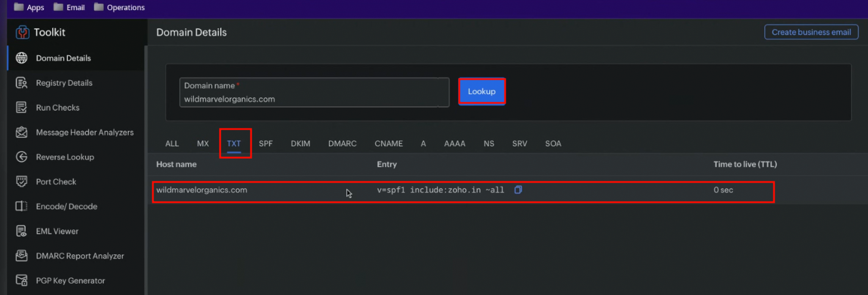
Task: Select the Encode/Decode icon
Action: tap(21, 206)
